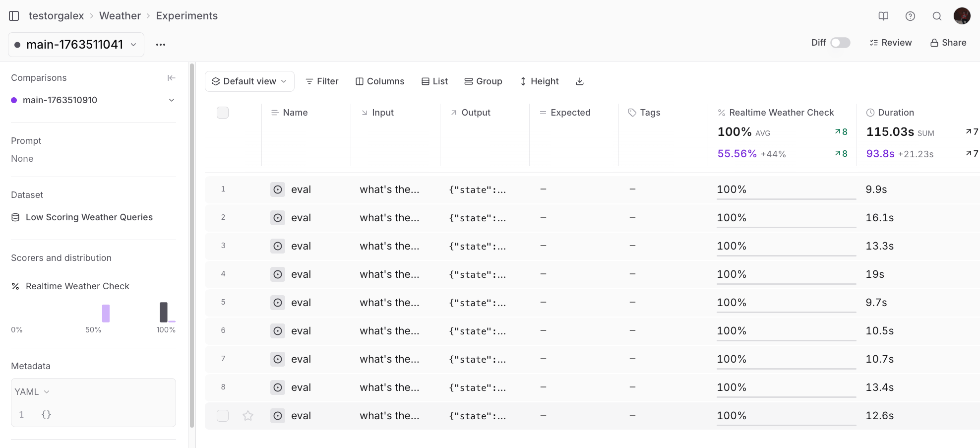Click the 16.1s duration cell

[x=880, y=218]
